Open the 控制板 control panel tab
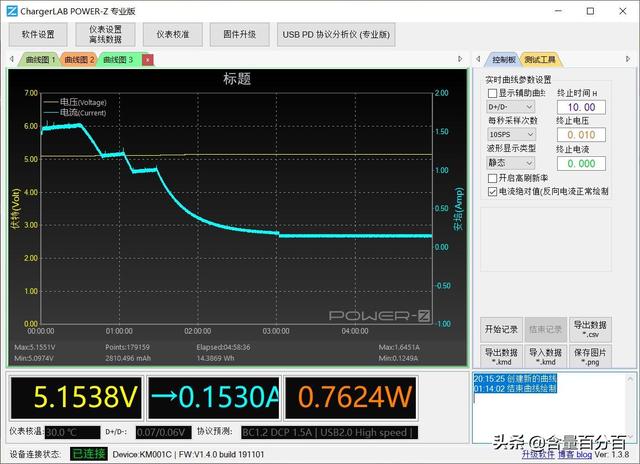Viewport: 640px width, 464px height. [x=503, y=60]
